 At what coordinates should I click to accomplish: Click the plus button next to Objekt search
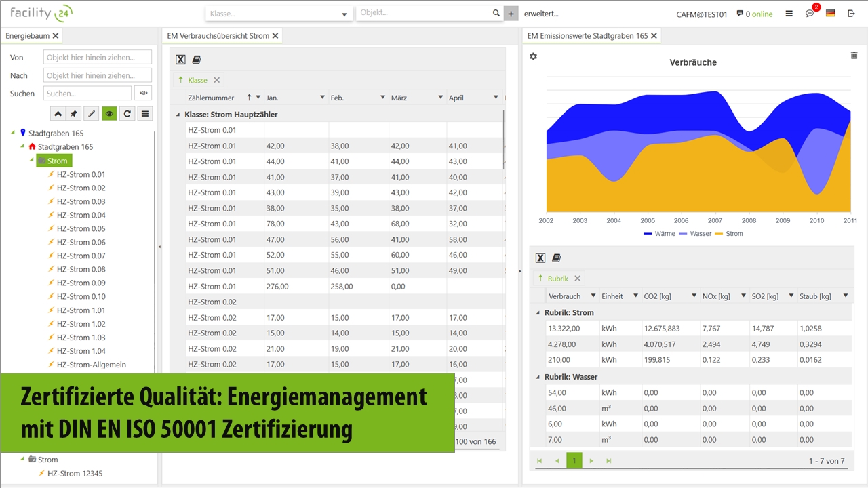(x=511, y=14)
